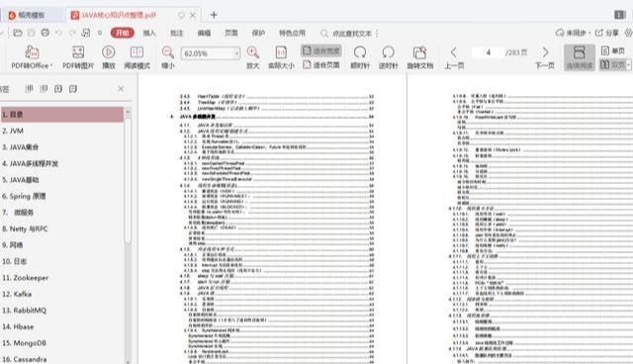633x364 pixels.
Task: Click the 旋转文档 icon
Action: 419,52
